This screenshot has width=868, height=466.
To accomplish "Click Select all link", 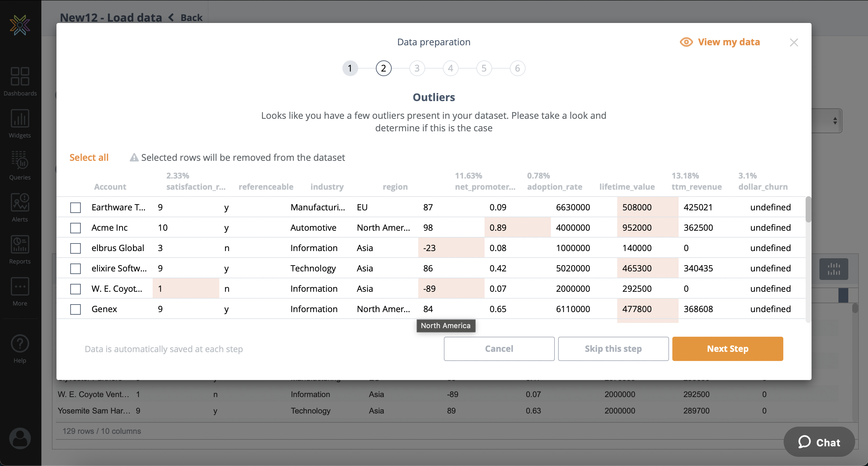I will pyautogui.click(x=89, y=157).
